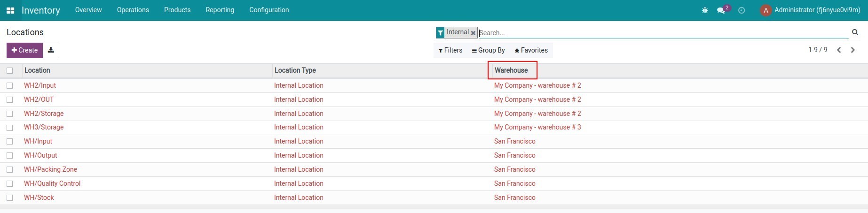The height and width of the screenshot is (213, 868).
Task: Open the apps grid menu icon
Action: pos(10,10)
